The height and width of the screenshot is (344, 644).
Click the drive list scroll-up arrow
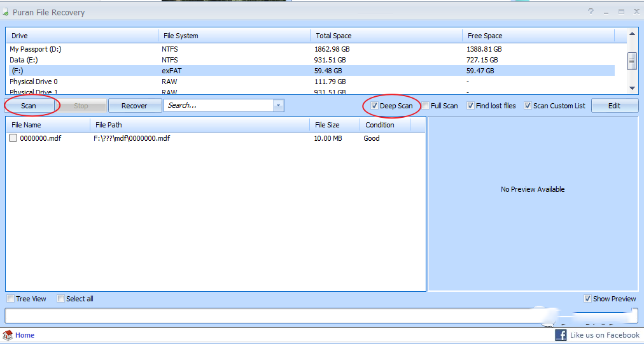pyautogui.click(x=632, y=34)
